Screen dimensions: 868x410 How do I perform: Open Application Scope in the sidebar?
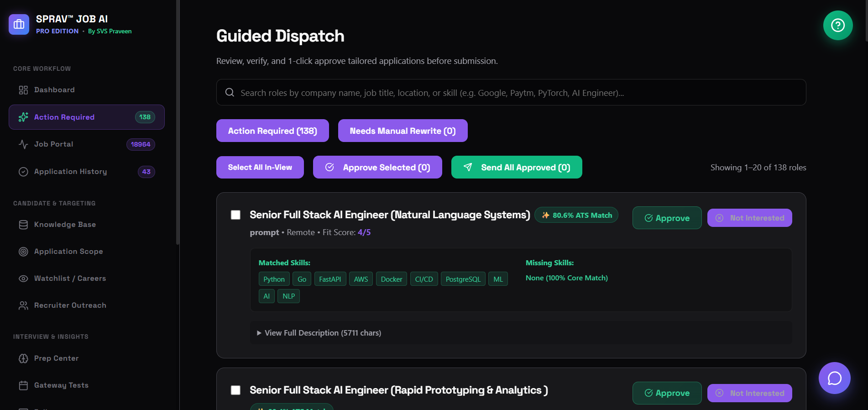pos(87,252)
